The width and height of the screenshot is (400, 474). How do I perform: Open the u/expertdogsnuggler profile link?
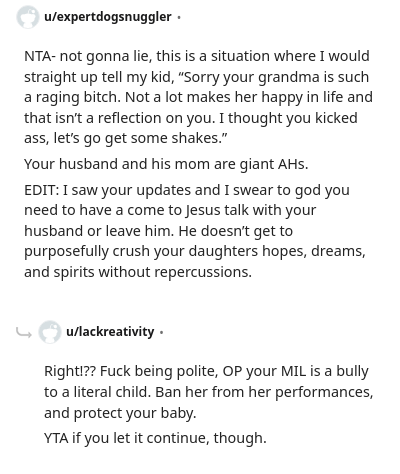tap(108, 17)
